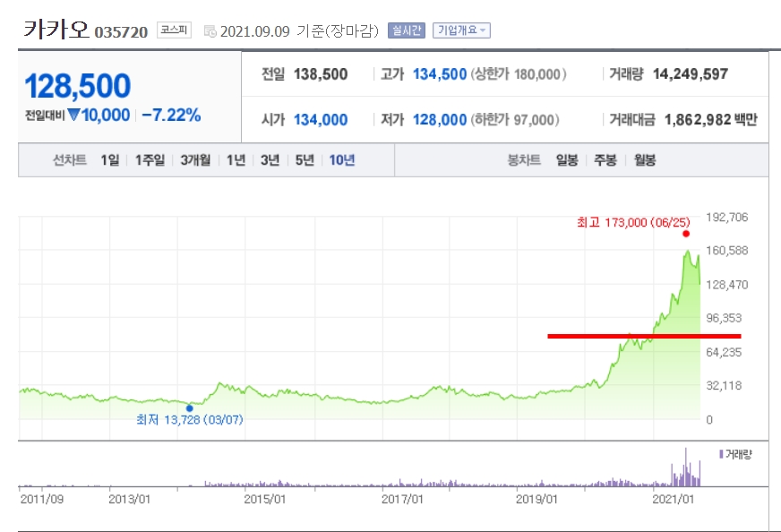The width and height of the screenshot is (781, 532).
Task: Click the down arrow next to 10,000 change
Action: click(x=73, y=115)
